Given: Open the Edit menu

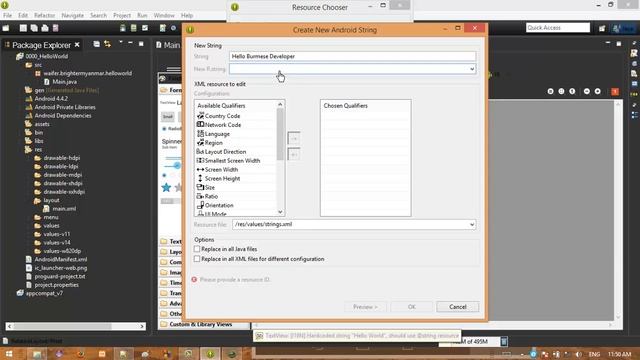Looking at the screenshot, I should click(x=23, y=16).
